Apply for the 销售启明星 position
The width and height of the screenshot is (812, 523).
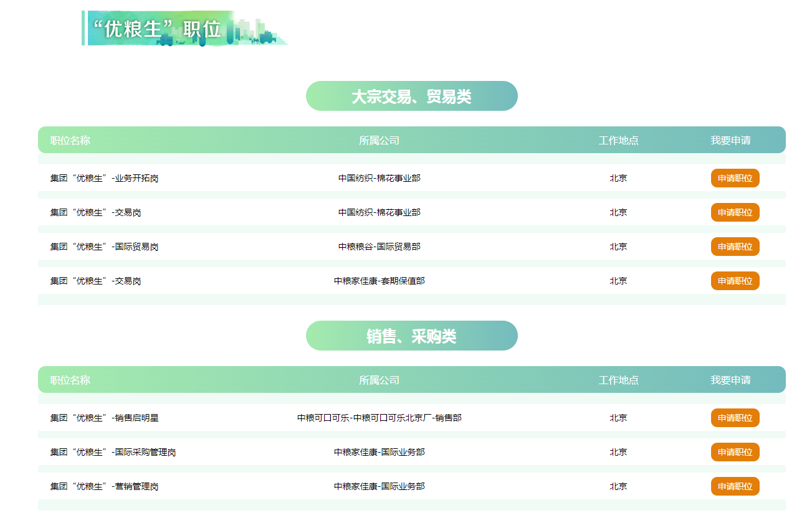click(x=735, y=418)
